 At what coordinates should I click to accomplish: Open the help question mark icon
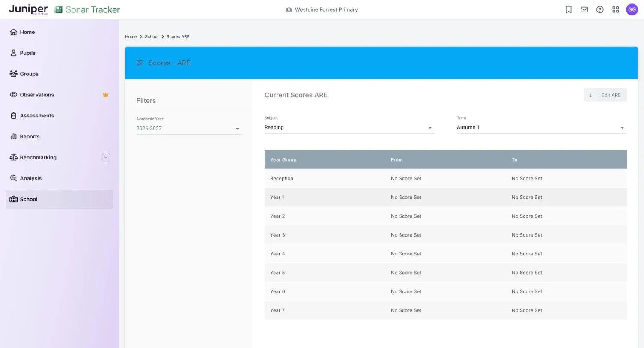[x=600, y=9]
